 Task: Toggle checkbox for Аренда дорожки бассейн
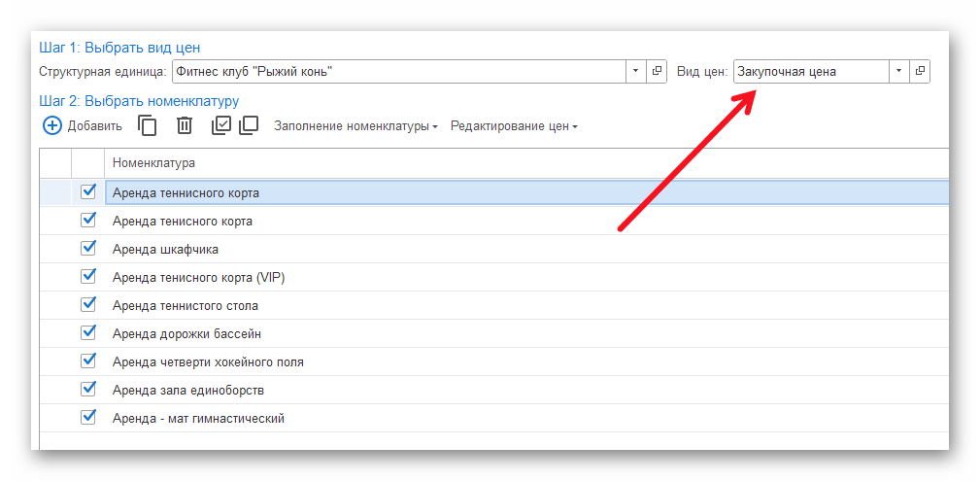88,333
